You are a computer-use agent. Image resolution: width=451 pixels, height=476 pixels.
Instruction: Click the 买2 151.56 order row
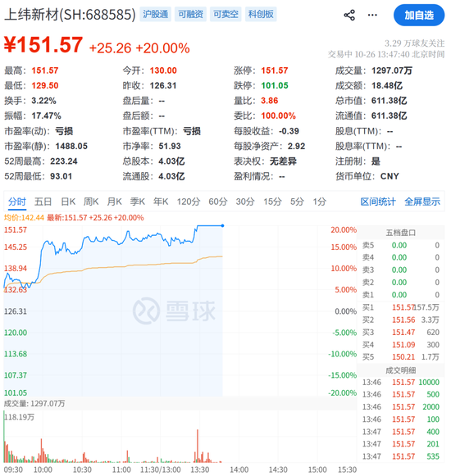coord(400,320)
